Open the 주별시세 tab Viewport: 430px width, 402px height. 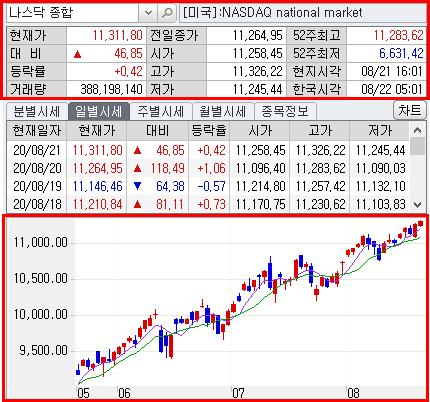161,111
